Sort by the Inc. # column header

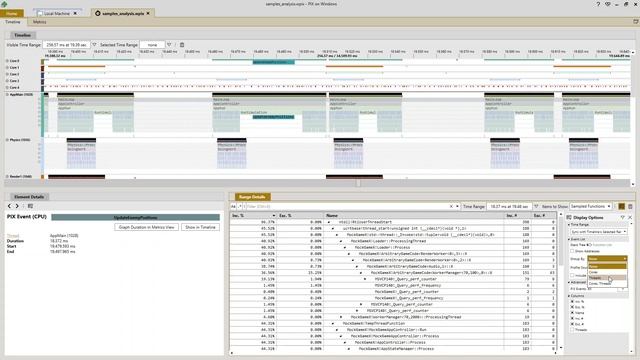point(517,216)
